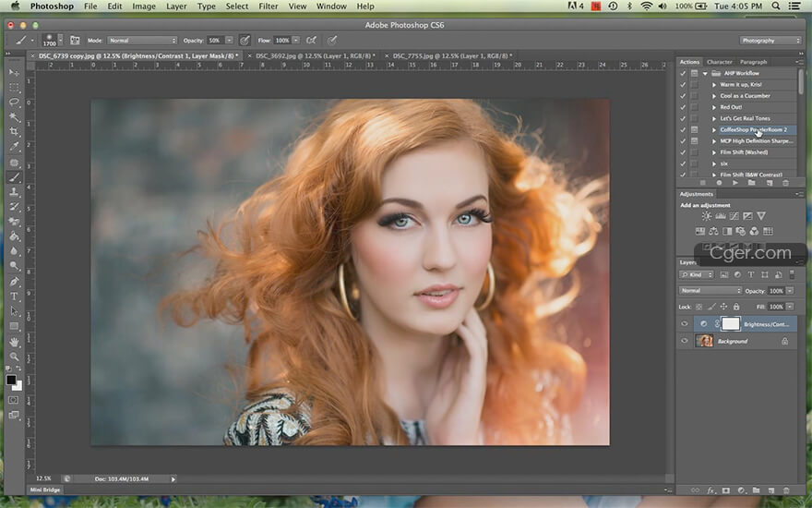Open the layer Opacity slider arrow
The image size is (812, 508).
pos(790,291)
